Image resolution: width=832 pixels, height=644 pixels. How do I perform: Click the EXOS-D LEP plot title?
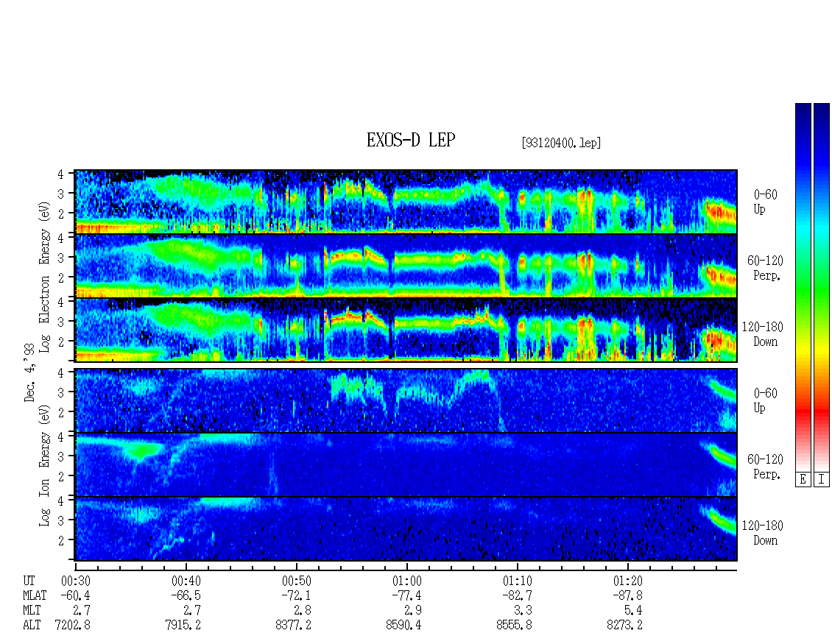click(411, 140)
